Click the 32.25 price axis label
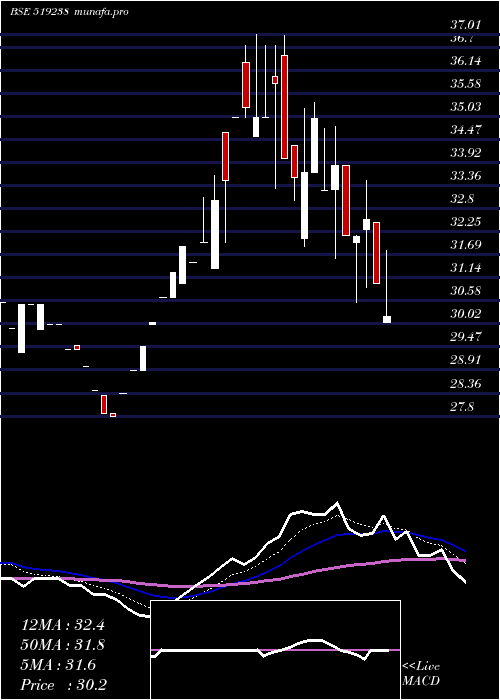500x700 pixels. click(466, 222)
